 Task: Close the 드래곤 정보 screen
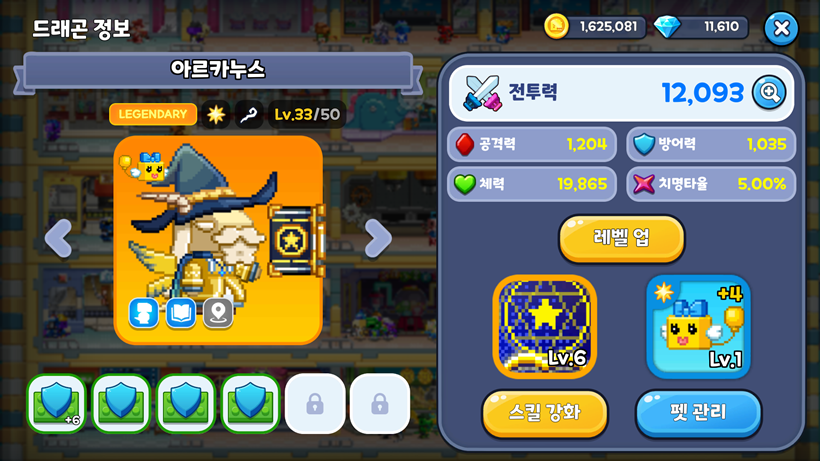click(x=781, y=28)
